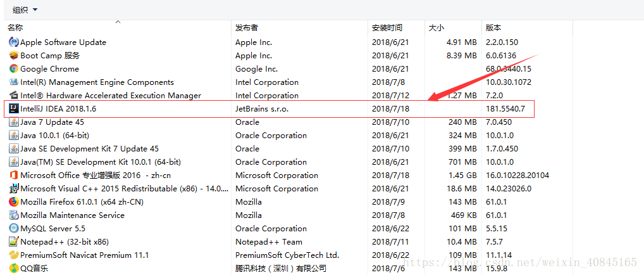The image size is (644, 275).
Task: Select the QQ音乐 program name
Action: pos(34,269)
